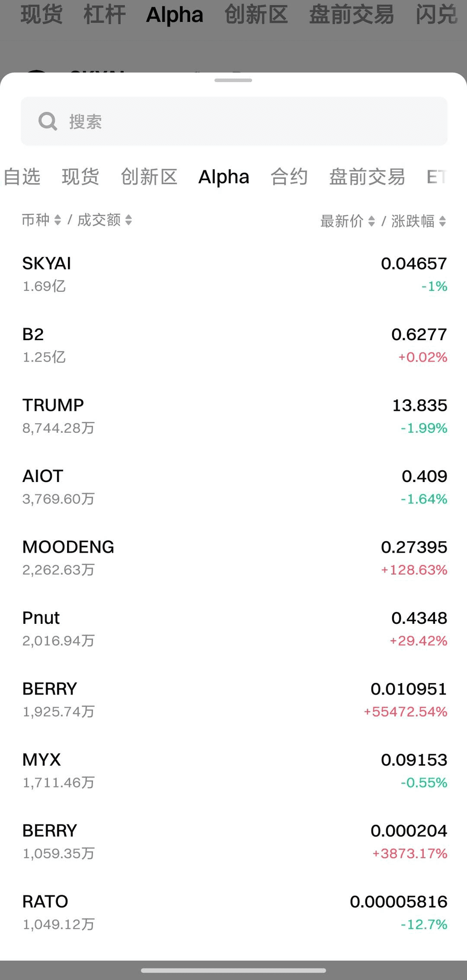This screenshot has width=467, height=980.
Task: Sort by 最新价 using its arrows
Action: tap(372, 222)
